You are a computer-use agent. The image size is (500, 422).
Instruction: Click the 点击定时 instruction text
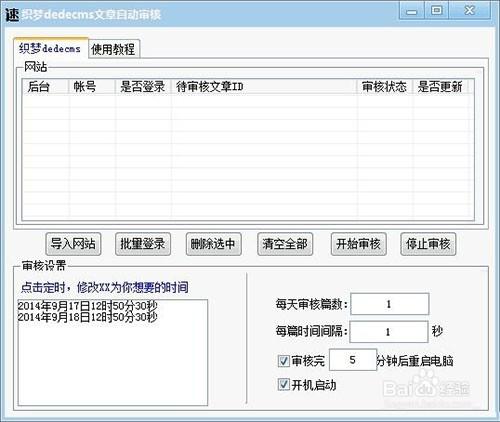[x=105, y=287]
